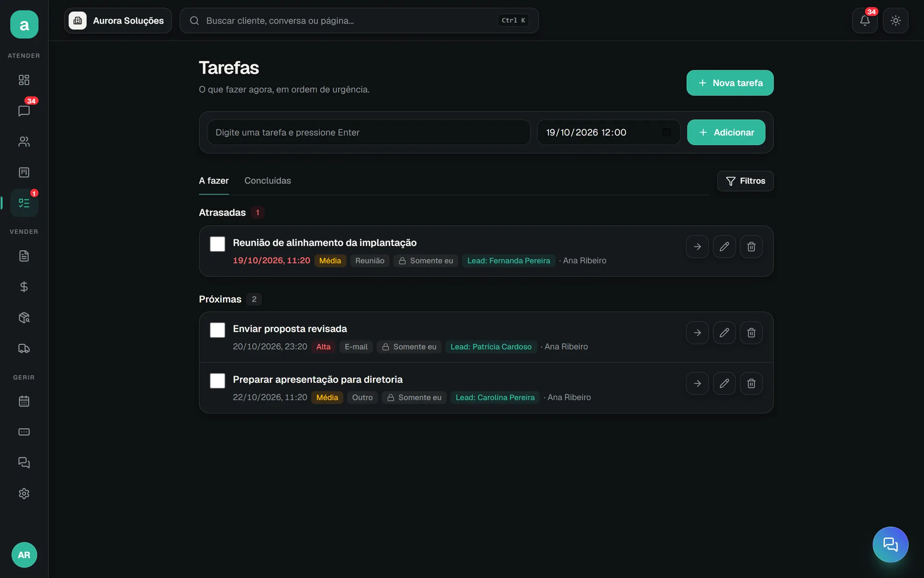924x578 pixels.
Task: Delete Preparar apresentação para diretoria task
Action: coord(751,383)
